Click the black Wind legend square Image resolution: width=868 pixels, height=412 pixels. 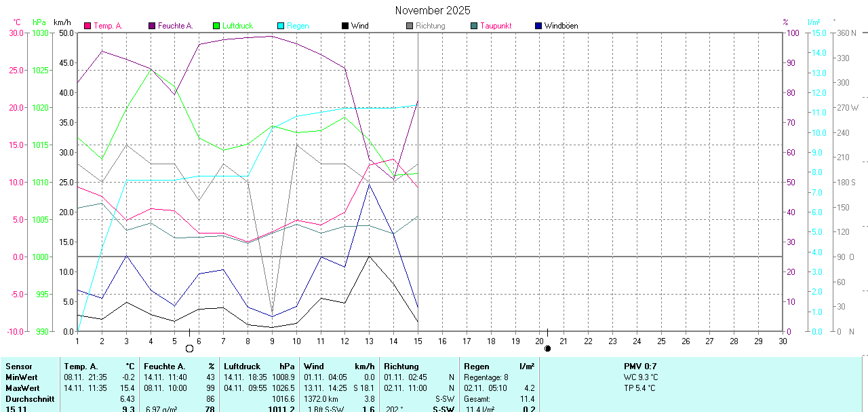click(345, 26)
